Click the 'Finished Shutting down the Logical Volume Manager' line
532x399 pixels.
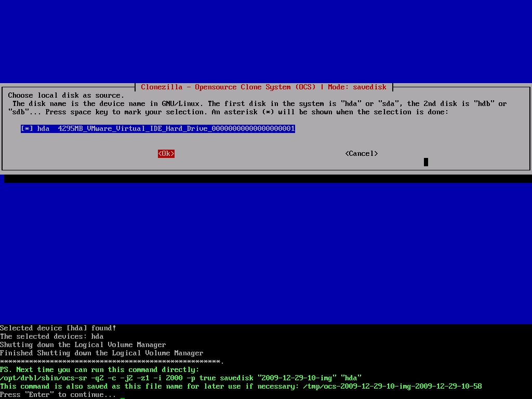[102, 353]
